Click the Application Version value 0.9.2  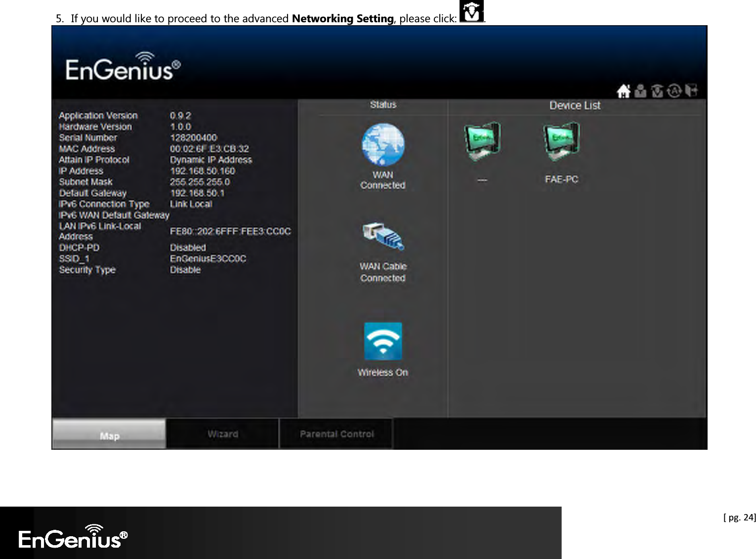click(180, 116)
